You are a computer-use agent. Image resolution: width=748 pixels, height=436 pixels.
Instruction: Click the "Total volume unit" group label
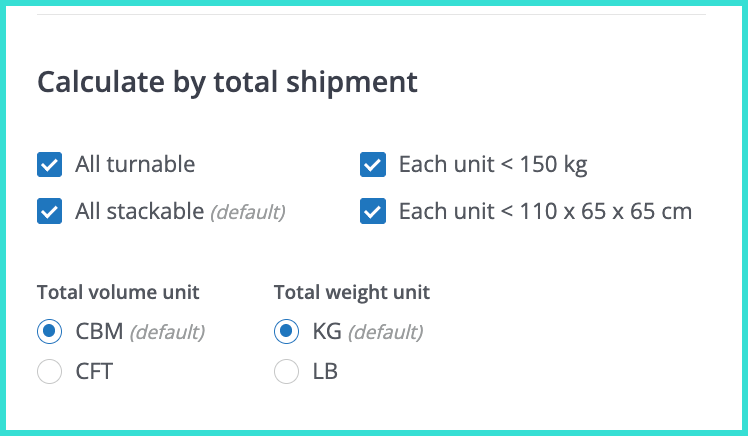(x=118, y=293)
